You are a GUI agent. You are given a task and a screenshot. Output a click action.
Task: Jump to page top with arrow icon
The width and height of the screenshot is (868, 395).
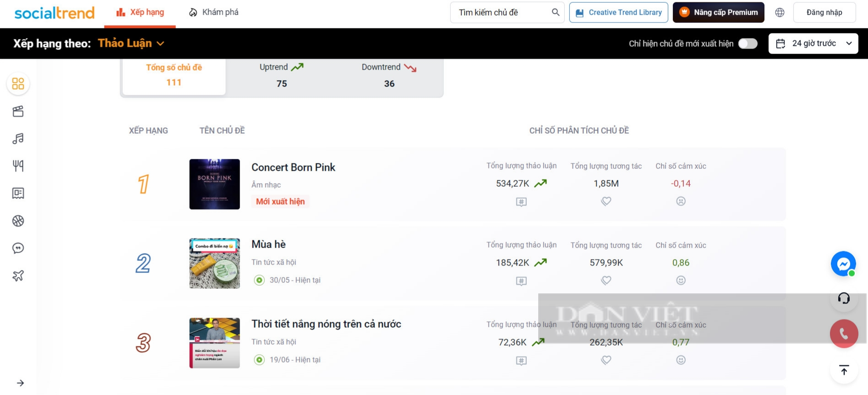[844, 370]
